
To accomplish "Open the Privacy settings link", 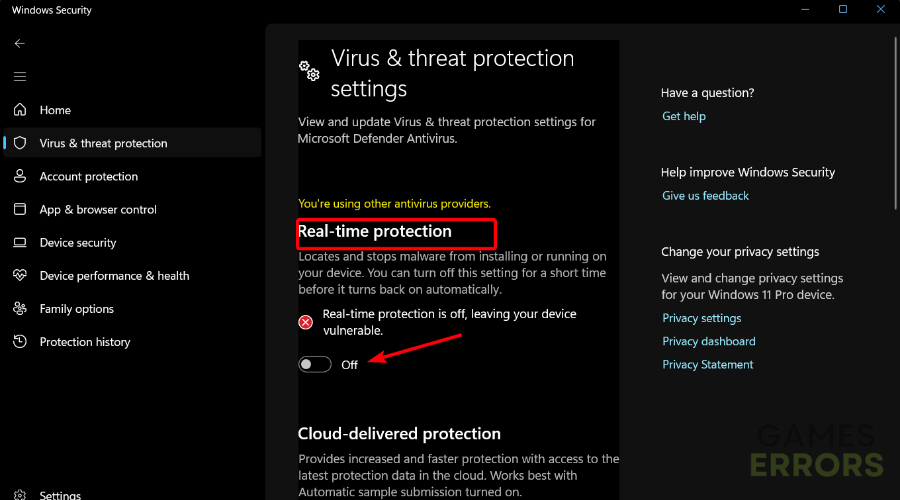I will click(x=702, y=318).
